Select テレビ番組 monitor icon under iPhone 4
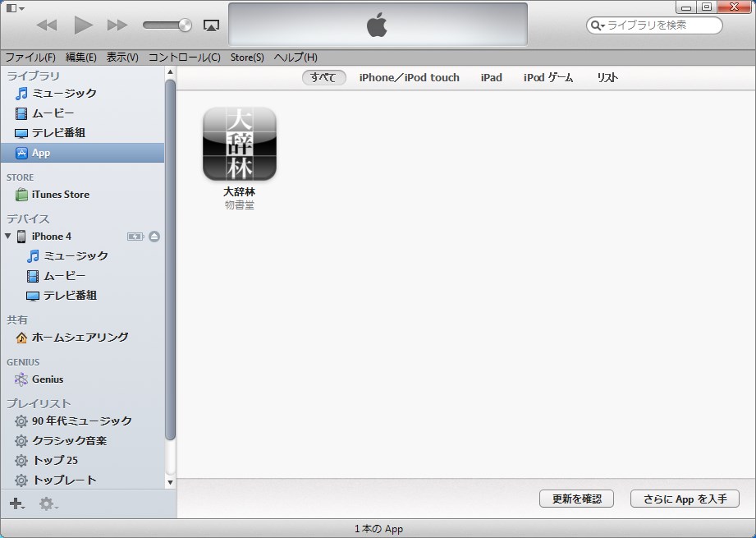Image resolution: width=756 pixels, height=538 pixels. click(x=33, y=296)
